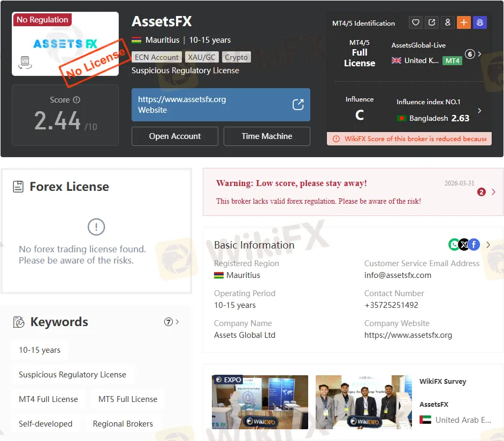Screen dimensions: 504x441
Task: Click the red notification badge 2
Action: [481, 192]
